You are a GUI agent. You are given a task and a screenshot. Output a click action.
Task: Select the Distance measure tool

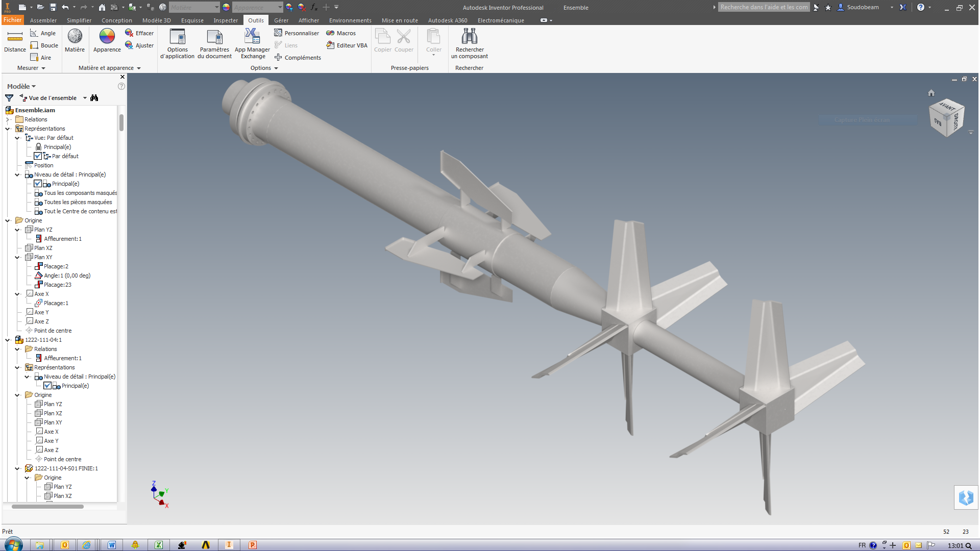pyautogui.click(x=15, y=41)
